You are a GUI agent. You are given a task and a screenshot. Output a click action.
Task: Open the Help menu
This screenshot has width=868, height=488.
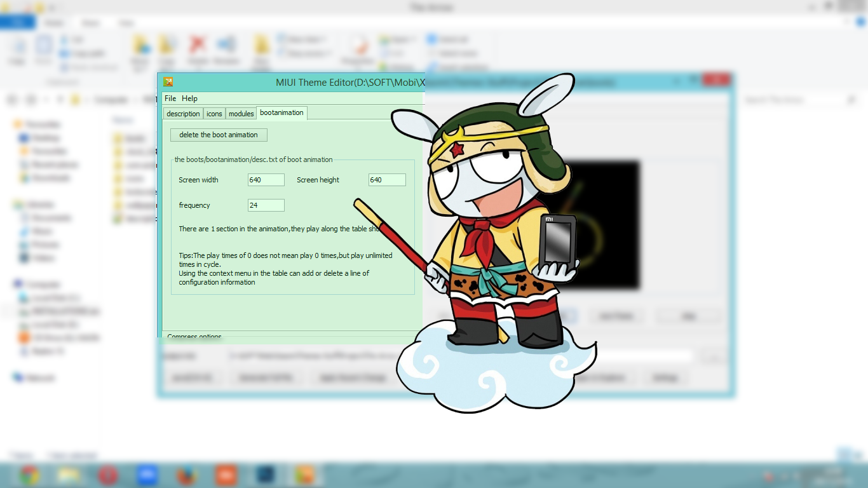point(189,98)
